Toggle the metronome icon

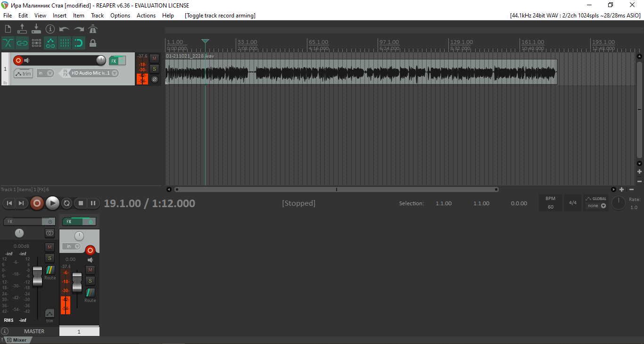(x=93, y=29)
